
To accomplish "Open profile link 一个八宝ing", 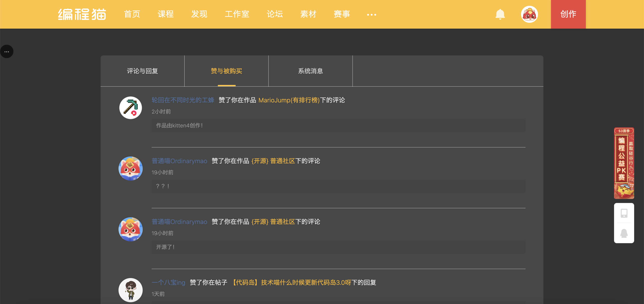I will (169, 283).
